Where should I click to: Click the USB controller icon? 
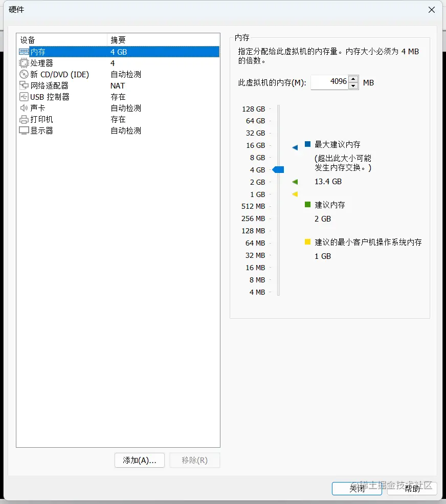(24, 97)
